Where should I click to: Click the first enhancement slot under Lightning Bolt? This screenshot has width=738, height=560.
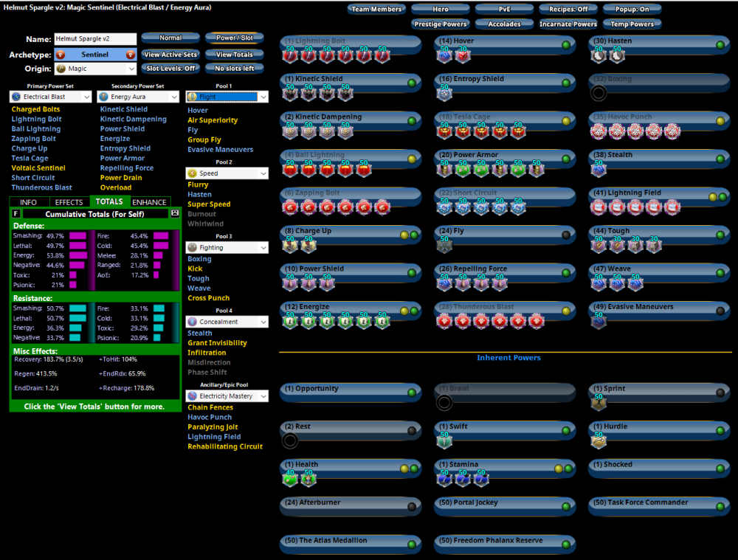(x=290, y=55)
